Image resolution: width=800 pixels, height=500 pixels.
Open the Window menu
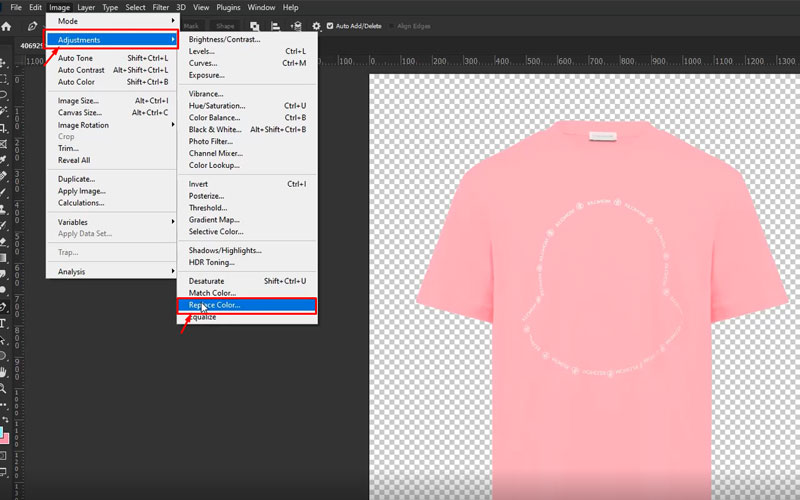click(x=261, y=7)
